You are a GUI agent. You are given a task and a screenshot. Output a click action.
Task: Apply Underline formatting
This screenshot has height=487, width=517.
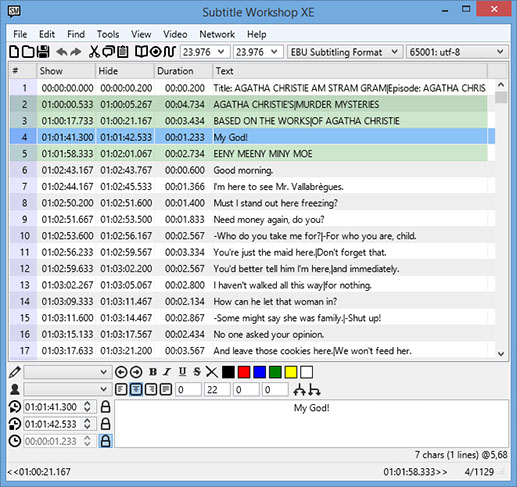tap(182, 372)
